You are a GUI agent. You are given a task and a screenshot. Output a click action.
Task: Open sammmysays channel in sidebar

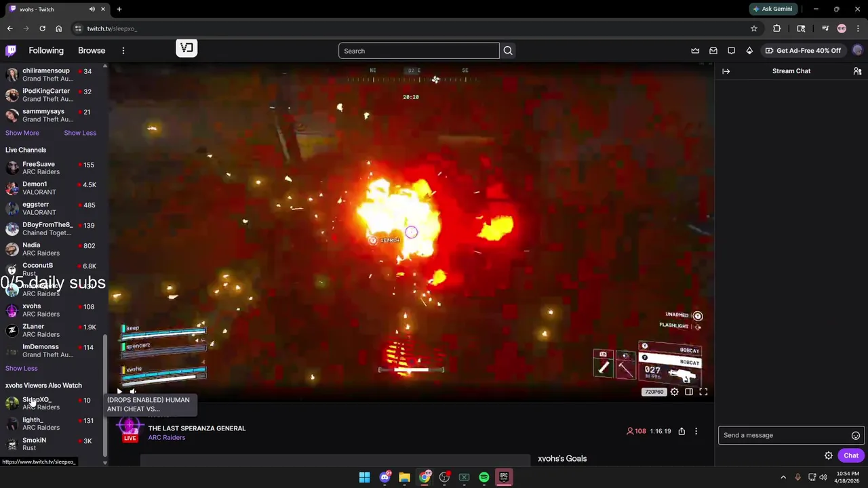click(x=53, y=115)
